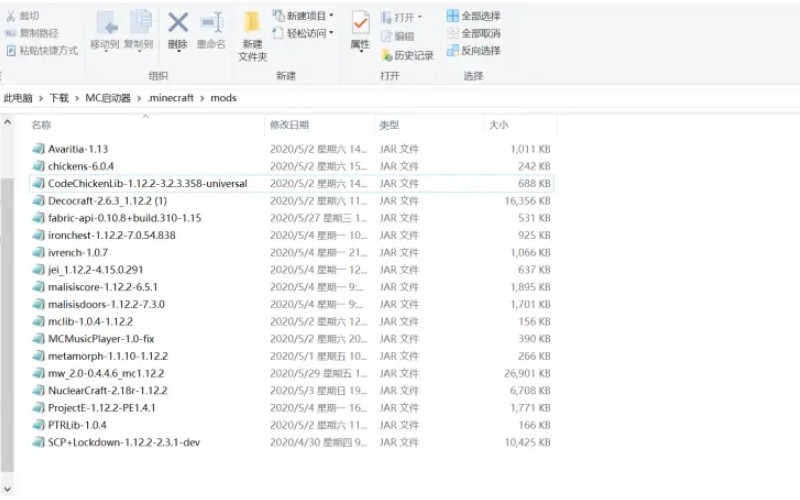Sort files by Name (名称) column header
The width and height of the screenshot is (800, 500).
pyautogui.click(x=41, y=125)
